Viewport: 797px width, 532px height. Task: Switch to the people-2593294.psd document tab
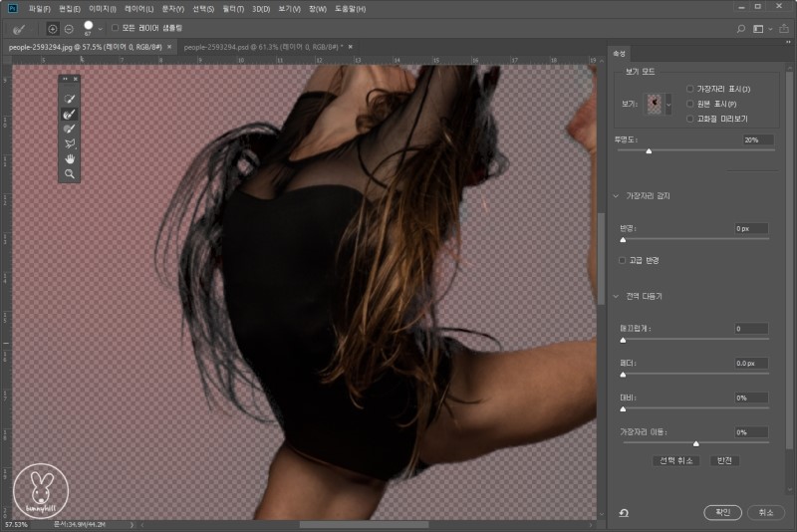tap(262, 47)
